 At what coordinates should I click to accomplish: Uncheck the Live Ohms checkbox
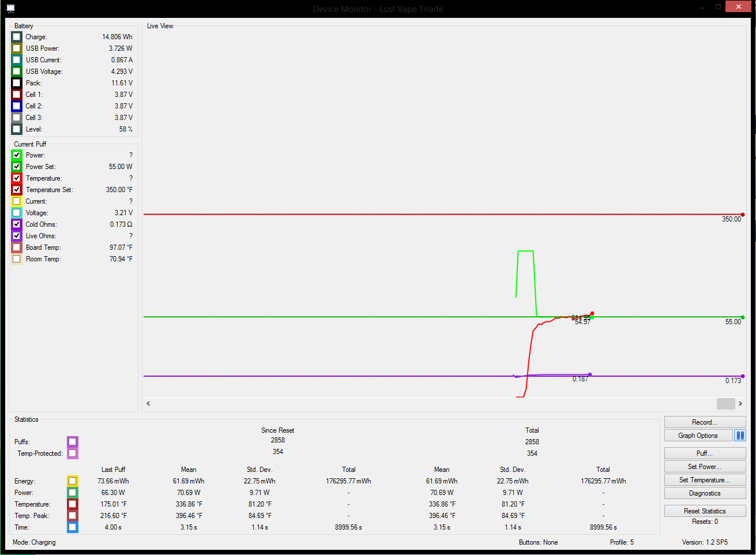(x=17, y=236)
